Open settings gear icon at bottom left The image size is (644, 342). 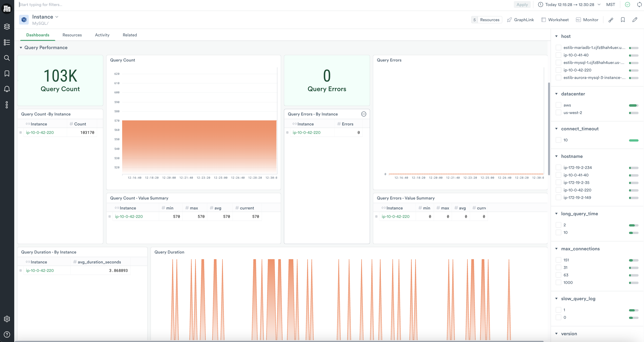[7, 319]
